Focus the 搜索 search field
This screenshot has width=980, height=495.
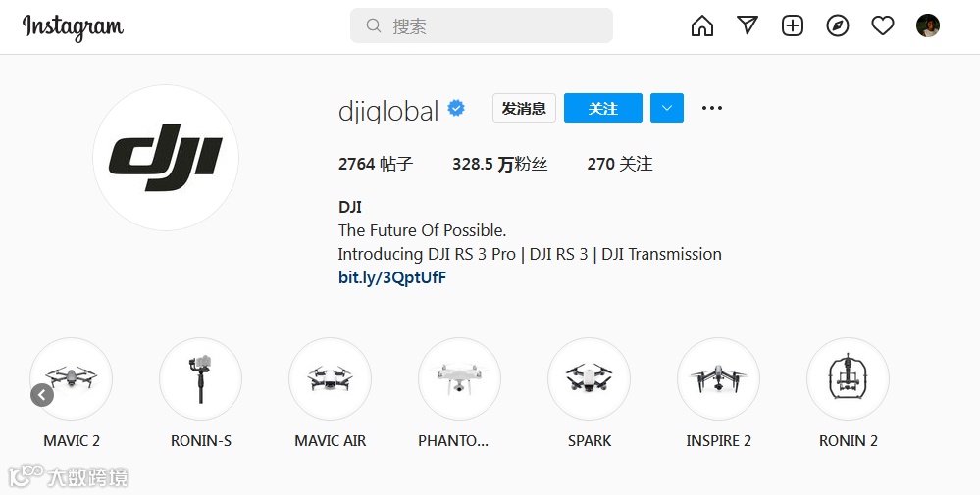pyautogui.click(x=482, y=25)
